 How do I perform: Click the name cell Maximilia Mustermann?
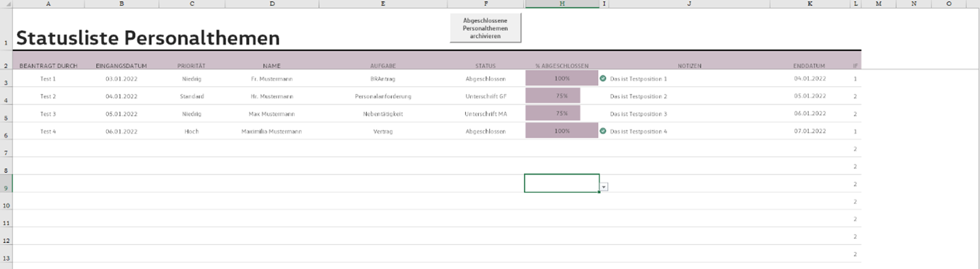(272, 131)
